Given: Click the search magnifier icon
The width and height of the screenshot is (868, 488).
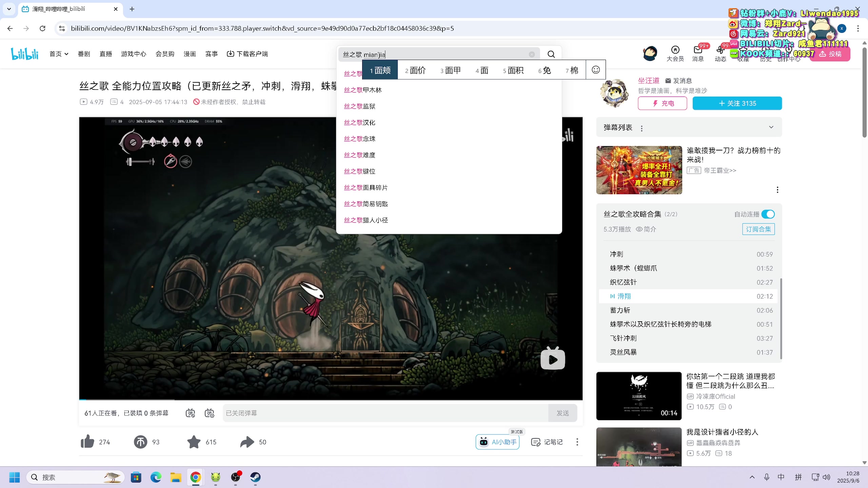Looking at the screenshot, I should (551, 54).
